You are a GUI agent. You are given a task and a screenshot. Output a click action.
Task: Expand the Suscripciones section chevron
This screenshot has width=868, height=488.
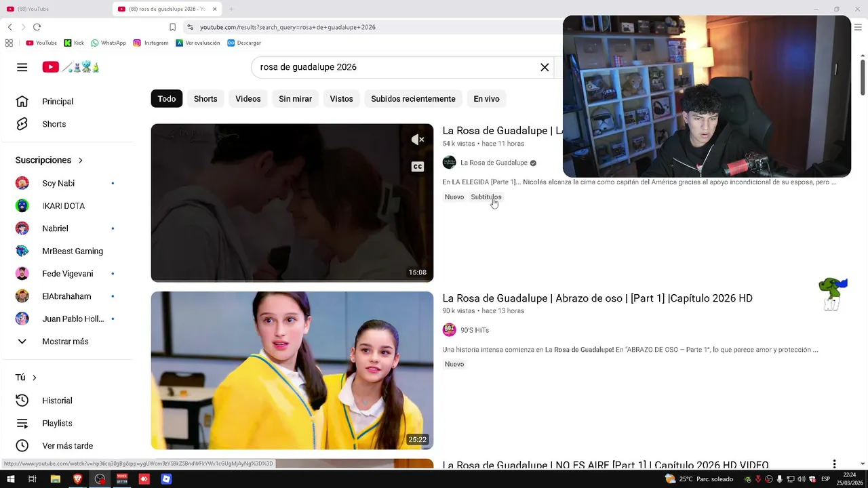(81, 161)
